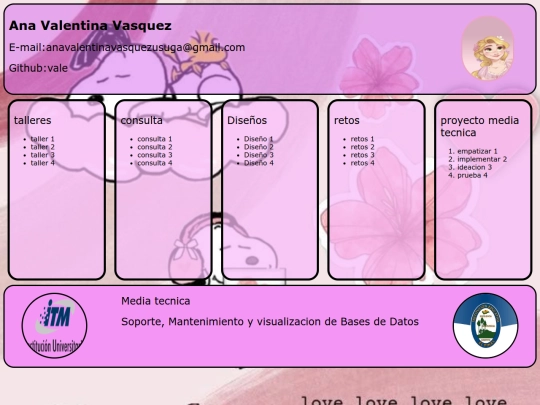Viewport: 540px width, 405px height.
Task: Select list item taller 3
Action: pos(43,155)
